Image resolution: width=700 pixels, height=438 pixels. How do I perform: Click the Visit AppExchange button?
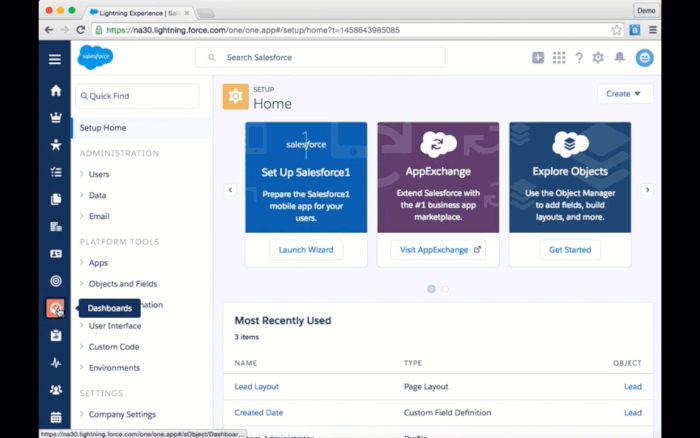(438, 250)
